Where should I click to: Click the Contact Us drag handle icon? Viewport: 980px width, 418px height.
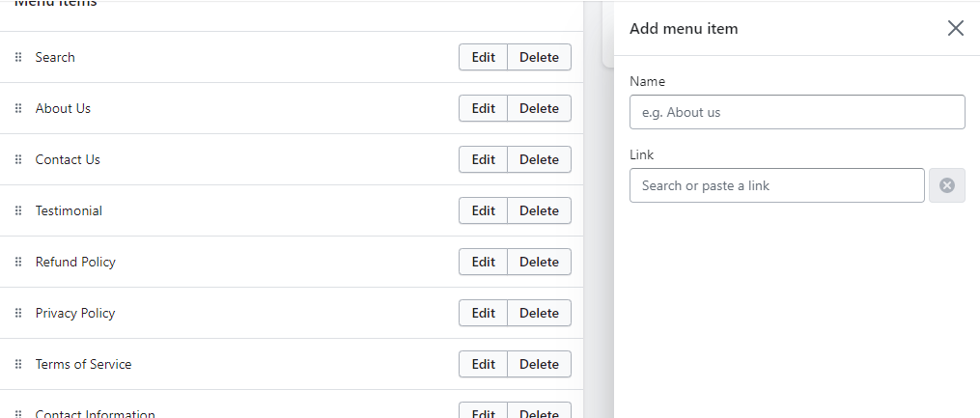pyautogui.click(x=18, y=159)
